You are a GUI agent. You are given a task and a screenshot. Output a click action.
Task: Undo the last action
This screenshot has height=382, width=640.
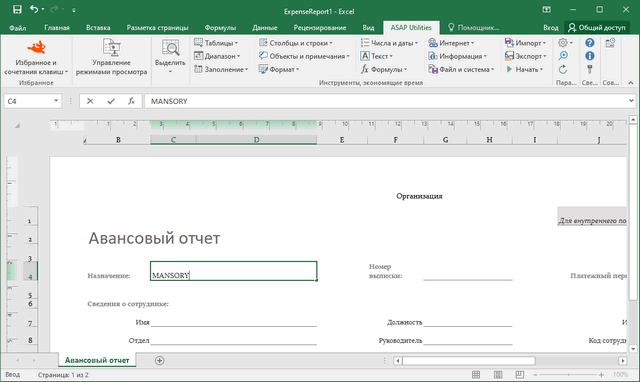click(34, 9)
